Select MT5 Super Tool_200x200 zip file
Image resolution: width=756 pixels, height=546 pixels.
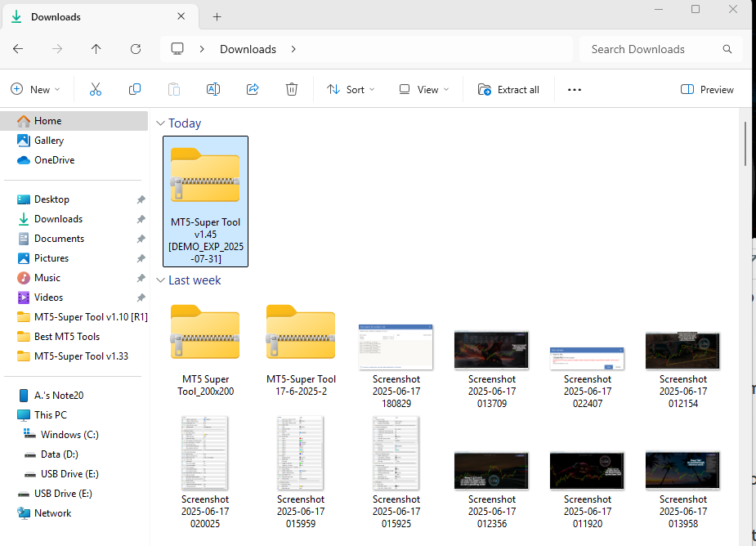click(x=205, y=351)
